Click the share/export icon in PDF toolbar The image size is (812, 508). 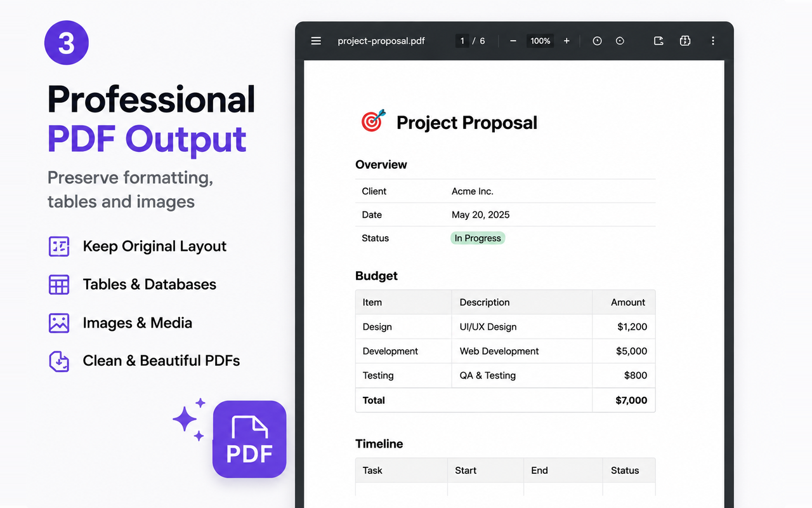pyautogui.click(x=659, y=41)
